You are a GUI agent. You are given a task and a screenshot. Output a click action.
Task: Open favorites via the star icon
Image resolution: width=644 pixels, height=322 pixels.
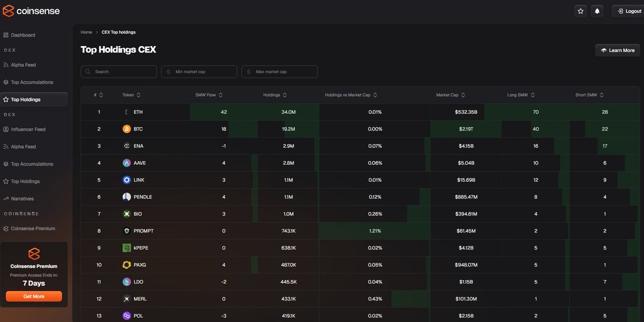coord(580,11)
